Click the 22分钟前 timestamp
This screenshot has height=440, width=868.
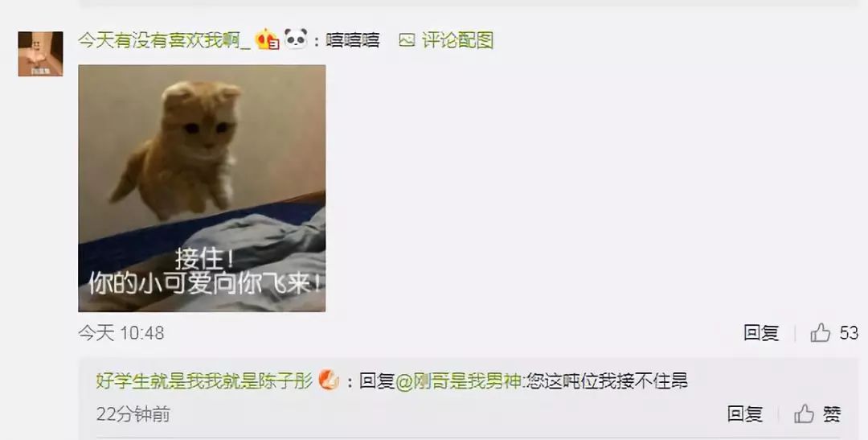(x=133, y=414)
